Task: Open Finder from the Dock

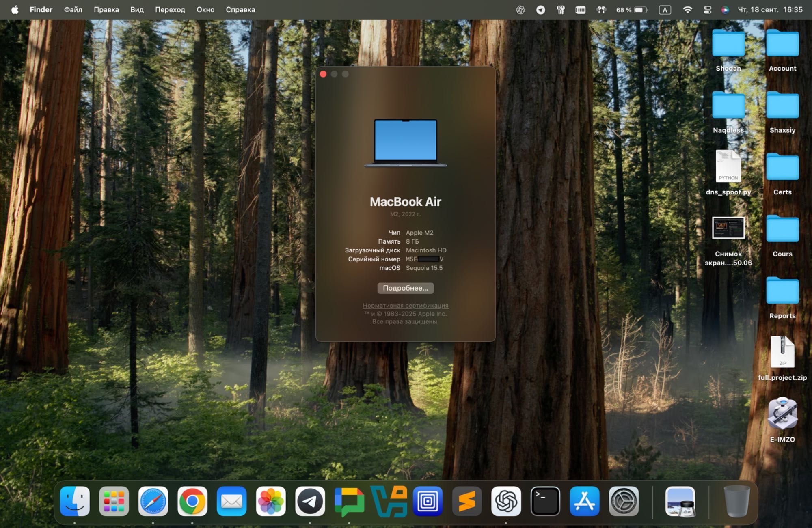Action: pyautogui.click(x=75, y=501)
